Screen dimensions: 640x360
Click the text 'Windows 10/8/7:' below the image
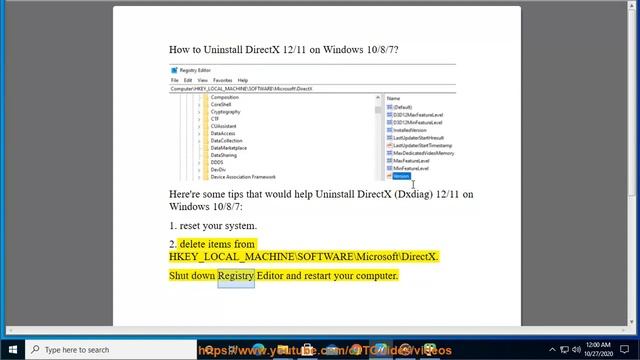tap(206, 207)
